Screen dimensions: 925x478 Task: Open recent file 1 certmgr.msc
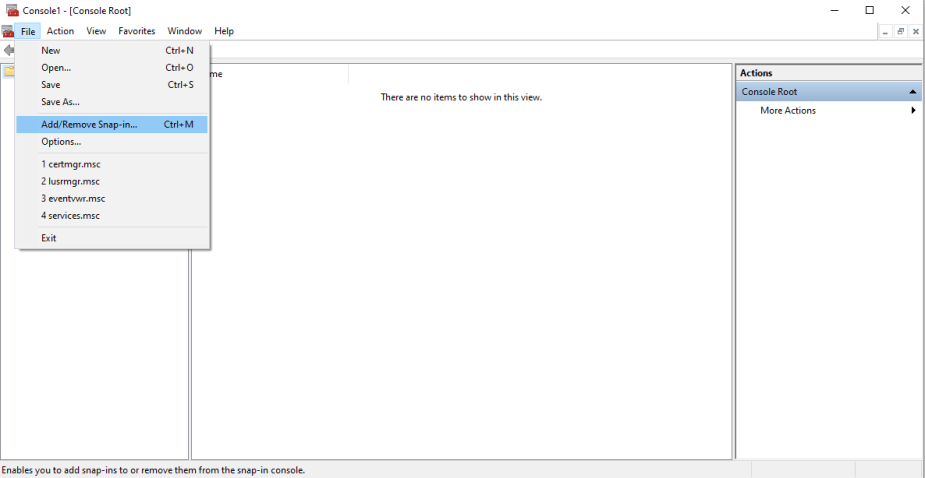pos(112,164)
